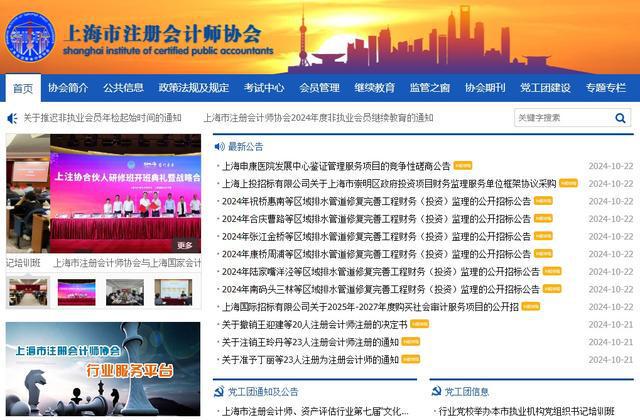Open 2024年张江金桥等区域排水管道 announcement
Screen dimensions: 640x420
pyautogui.click(x=376, y=236)
